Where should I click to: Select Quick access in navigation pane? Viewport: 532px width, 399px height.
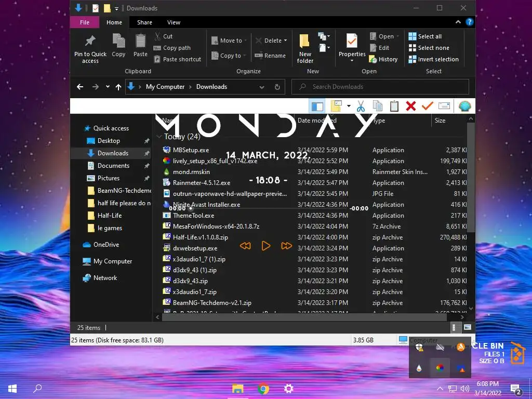(111, 128)
